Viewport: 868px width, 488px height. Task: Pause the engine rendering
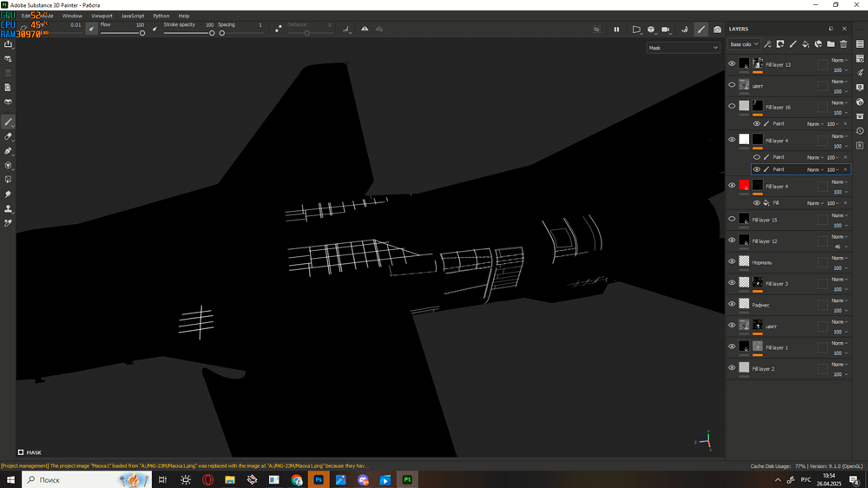(x=616, y=30)
